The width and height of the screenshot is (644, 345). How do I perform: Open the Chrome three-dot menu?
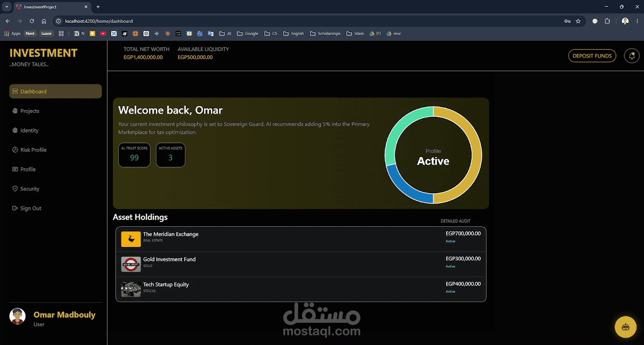click(637, 21)
